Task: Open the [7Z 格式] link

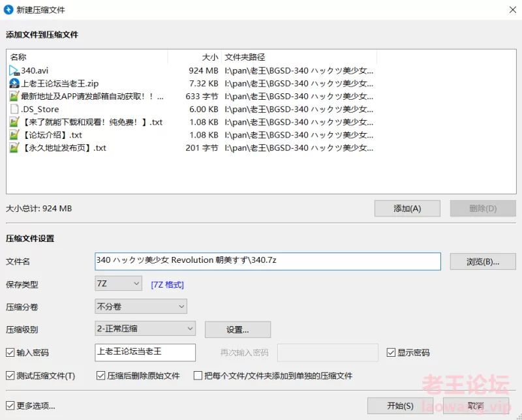Action: pos(167,284)
